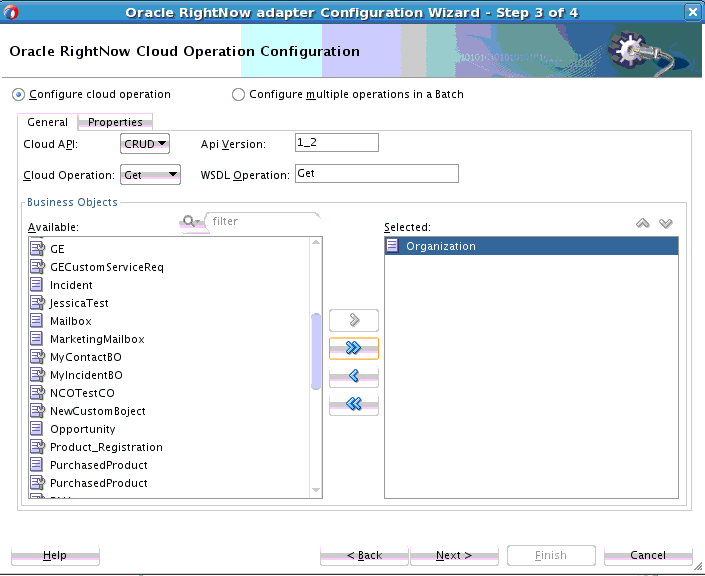This screenshot has width=705, height=576.
Task: Switch to the General tab
Action: tap(47, 122)
